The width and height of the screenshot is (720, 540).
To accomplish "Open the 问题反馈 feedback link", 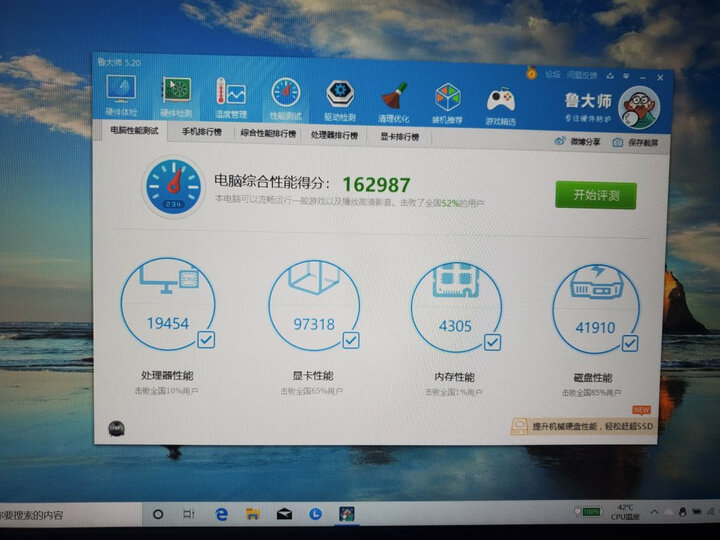I will point(582,75).
